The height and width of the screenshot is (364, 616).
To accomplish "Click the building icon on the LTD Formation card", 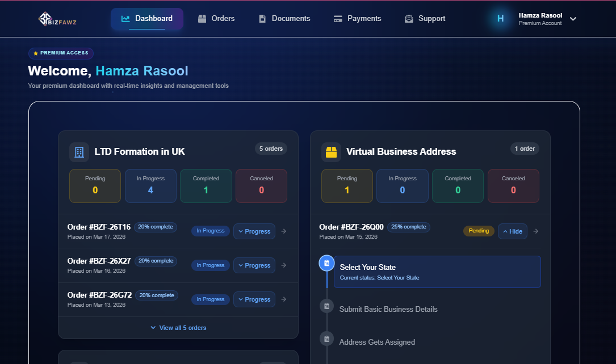I will coord(79,151).
